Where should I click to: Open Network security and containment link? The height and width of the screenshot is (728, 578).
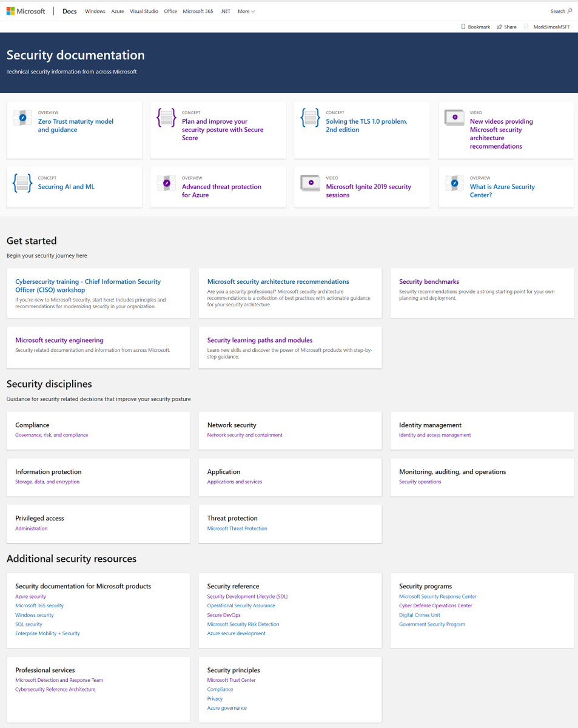(x=245, y=435)
